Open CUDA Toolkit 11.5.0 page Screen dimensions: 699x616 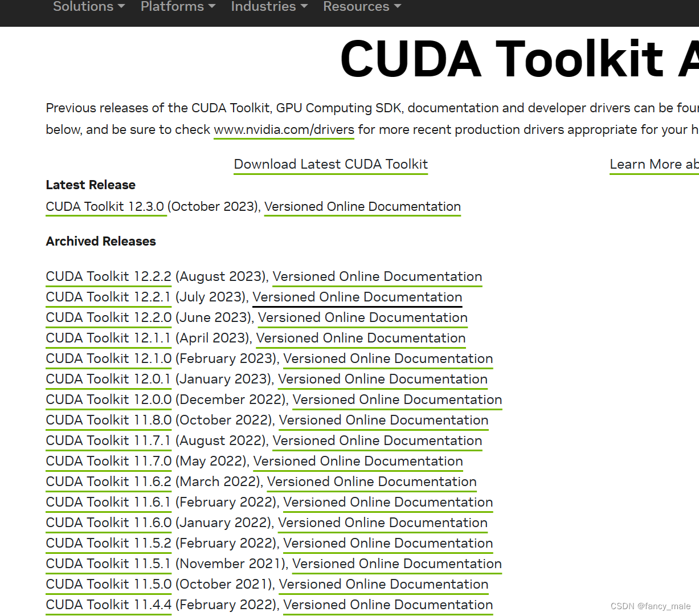[108, 585]
